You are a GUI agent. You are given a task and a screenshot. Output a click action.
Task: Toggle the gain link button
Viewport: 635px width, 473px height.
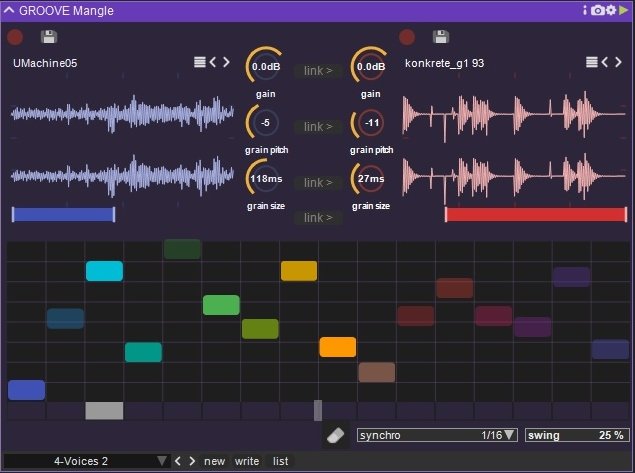pos(318,71)
